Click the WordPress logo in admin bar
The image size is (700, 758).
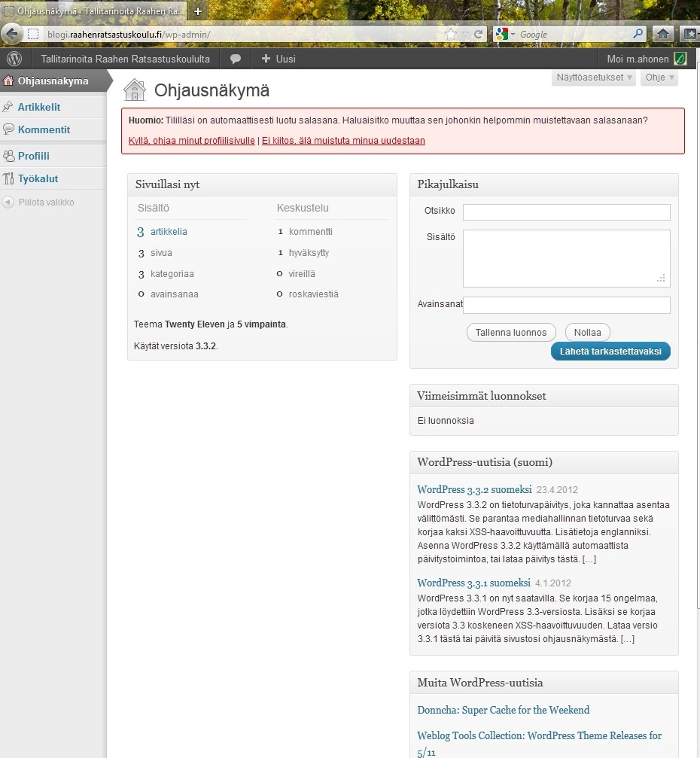(15, 59)
